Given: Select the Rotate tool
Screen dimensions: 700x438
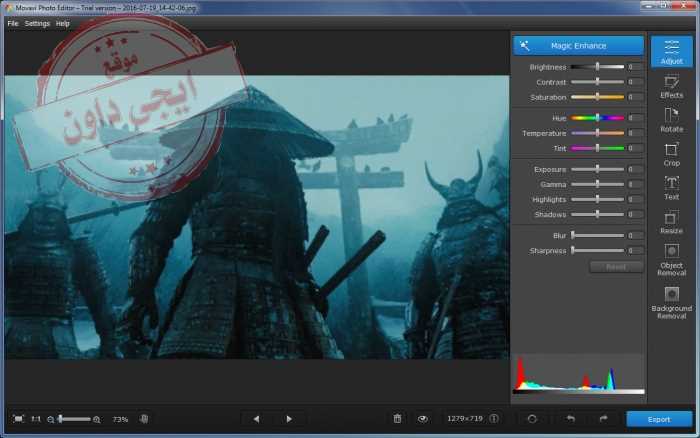Looking at the screenshot, I should click(671, 120).
